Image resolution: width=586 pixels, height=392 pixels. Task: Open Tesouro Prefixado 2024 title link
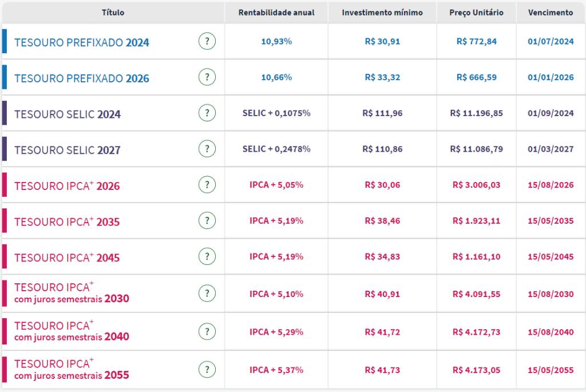[81, 42]
